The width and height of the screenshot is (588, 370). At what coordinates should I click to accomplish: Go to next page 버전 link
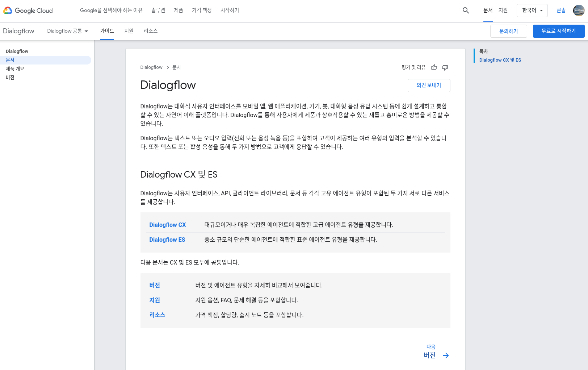430,356
